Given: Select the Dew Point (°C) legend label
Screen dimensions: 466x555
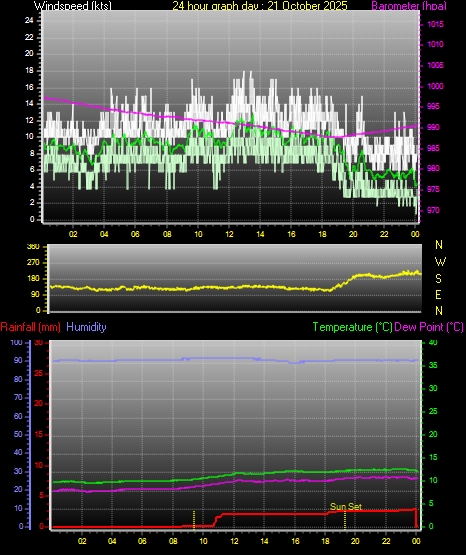Looking at the screenshot, I should (x=429, y=327).
